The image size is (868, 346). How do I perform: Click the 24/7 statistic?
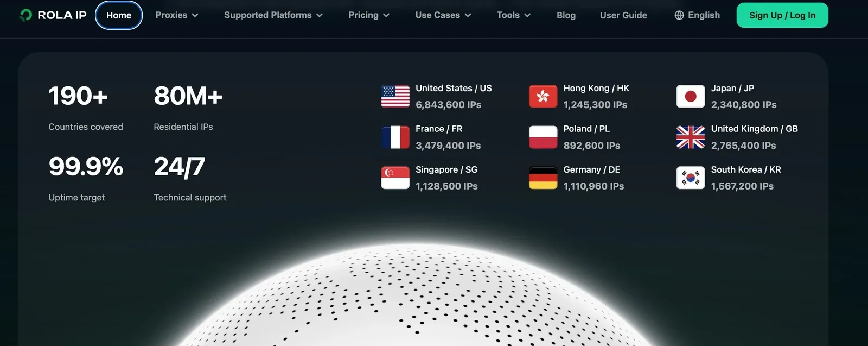tap(179, 167)
